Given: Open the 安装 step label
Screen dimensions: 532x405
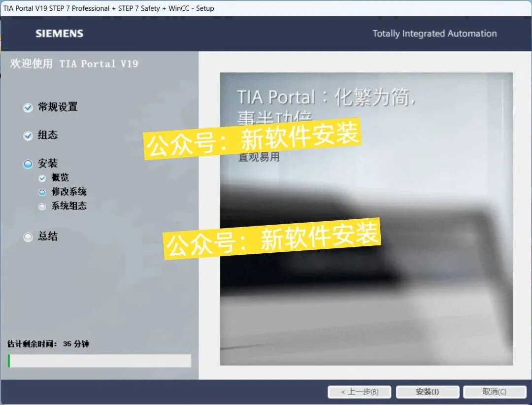Looking at the screenshot, I should coord(48,163).
